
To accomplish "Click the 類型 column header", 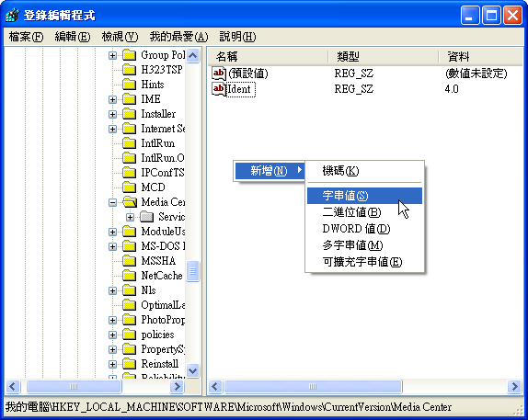I will pos(384,57).
